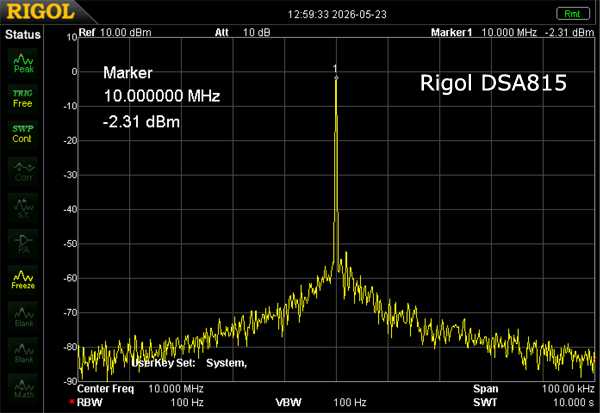Click the dimmed Math trace icon
600x413 pixels.
23,389
